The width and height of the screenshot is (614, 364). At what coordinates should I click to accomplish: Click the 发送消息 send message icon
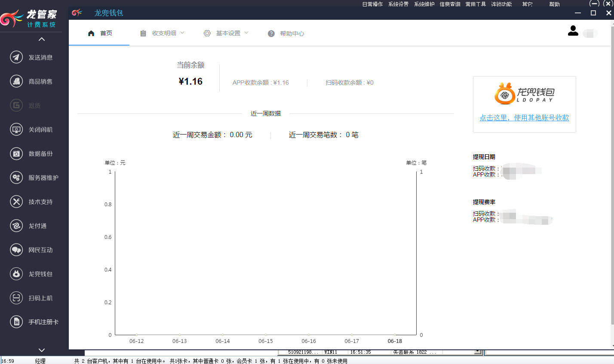click(16, 57)
